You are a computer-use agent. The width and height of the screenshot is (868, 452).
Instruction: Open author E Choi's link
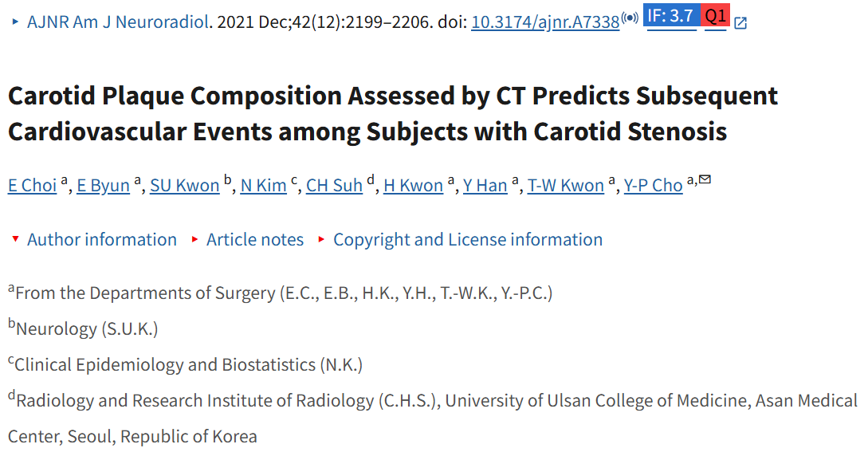pyautogui.click(x=32, y=186)
